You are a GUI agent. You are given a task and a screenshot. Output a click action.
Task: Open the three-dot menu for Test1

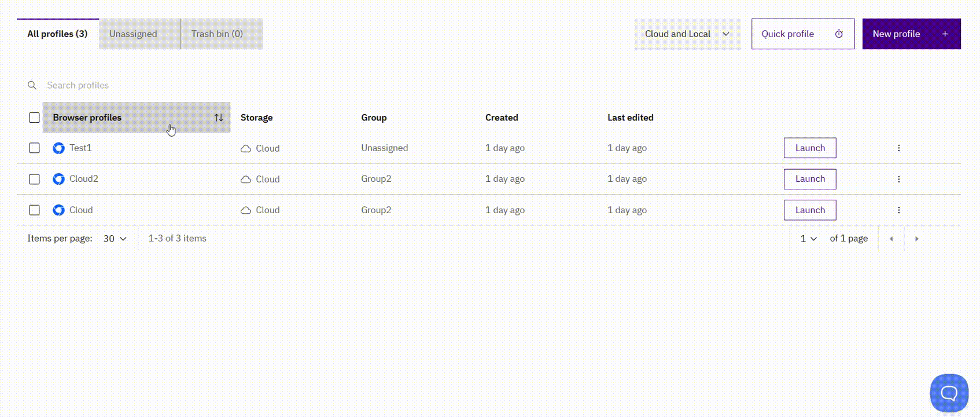coord(898,148)
